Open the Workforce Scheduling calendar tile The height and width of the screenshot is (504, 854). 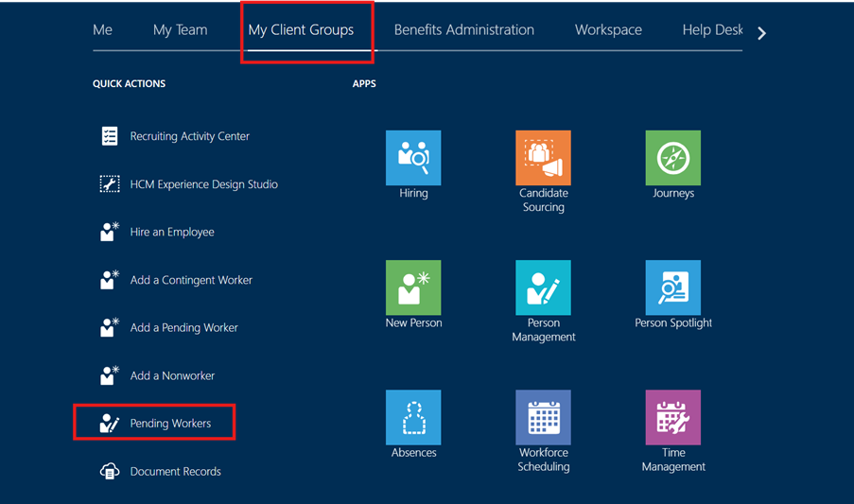click(543, 417)
